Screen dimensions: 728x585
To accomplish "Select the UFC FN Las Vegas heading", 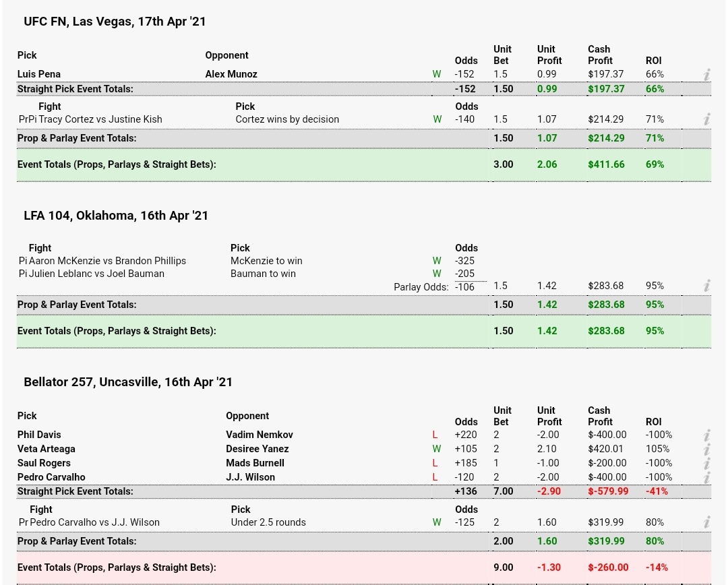I will pyautogui.click(x=115, y=22).
